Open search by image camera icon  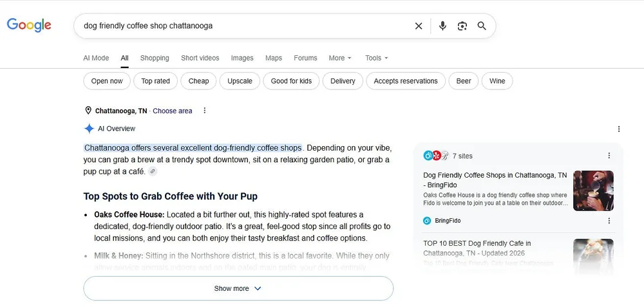(x=462, y=26)
